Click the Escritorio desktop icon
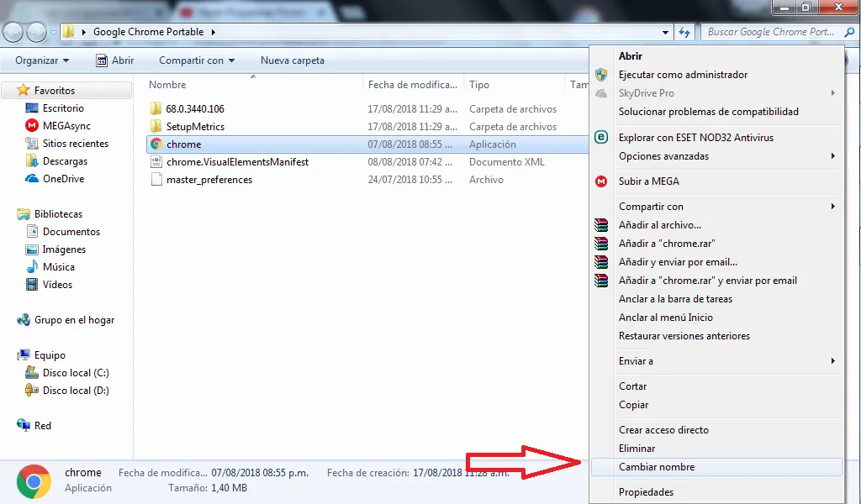861x504 pixels. coord(32,108)
